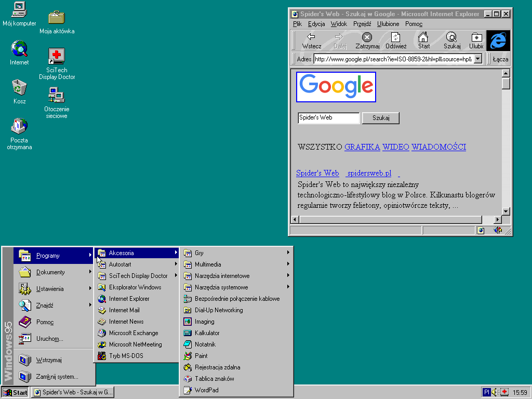Click Zatrzymaj stop button in toolbar
This screenshot has height=399, width=532.
click(x=367, y=41)
